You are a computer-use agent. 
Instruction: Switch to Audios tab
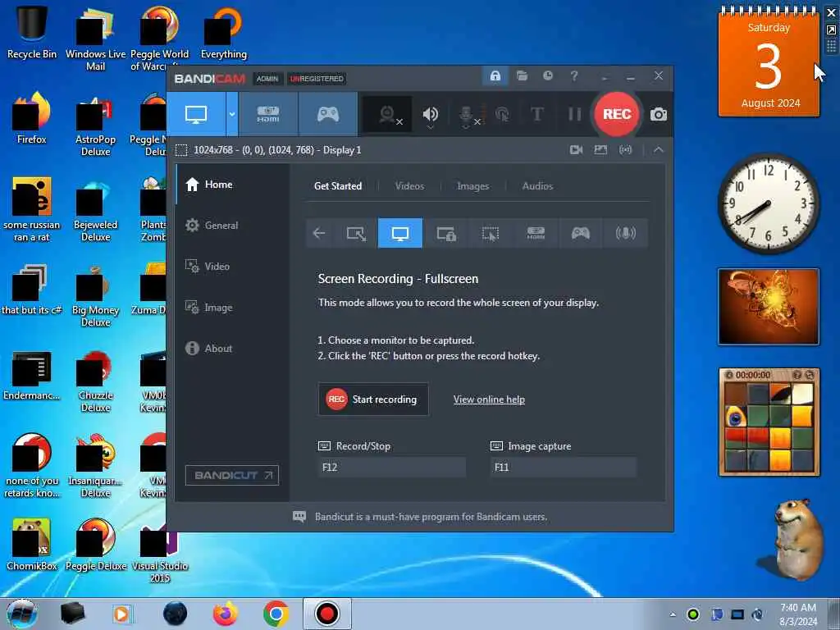click(x=537, y=186)
